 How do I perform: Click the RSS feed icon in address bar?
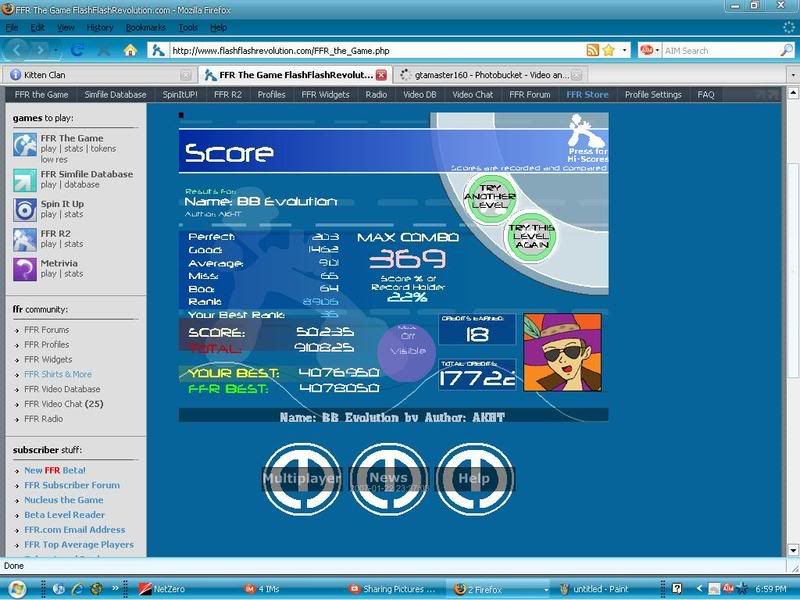[x=593, y=50]
